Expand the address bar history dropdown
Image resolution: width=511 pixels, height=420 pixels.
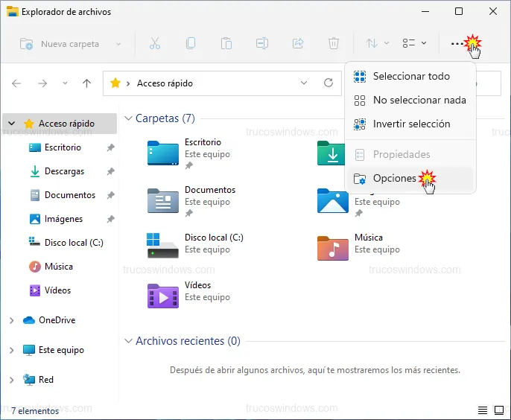click(304, 83)
